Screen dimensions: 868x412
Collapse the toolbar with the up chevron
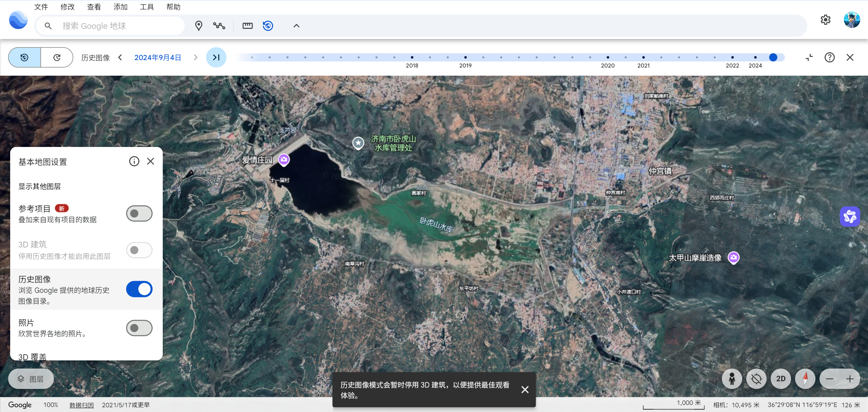[x=296, y=26]
